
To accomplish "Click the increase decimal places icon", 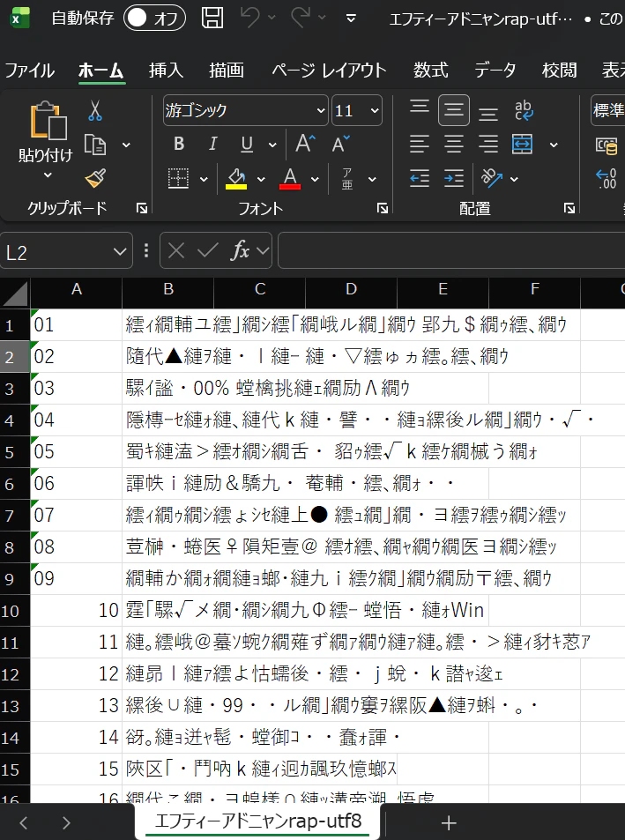I will tap(606, 178).
